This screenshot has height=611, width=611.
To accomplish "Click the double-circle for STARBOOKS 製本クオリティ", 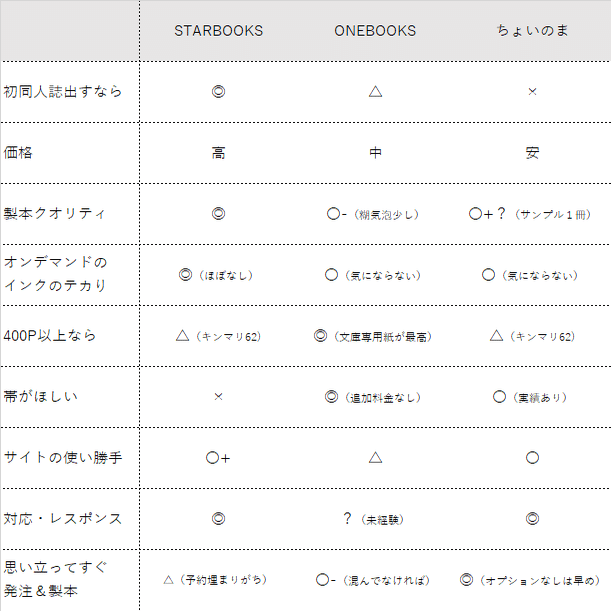I will (x=218, y=214).
